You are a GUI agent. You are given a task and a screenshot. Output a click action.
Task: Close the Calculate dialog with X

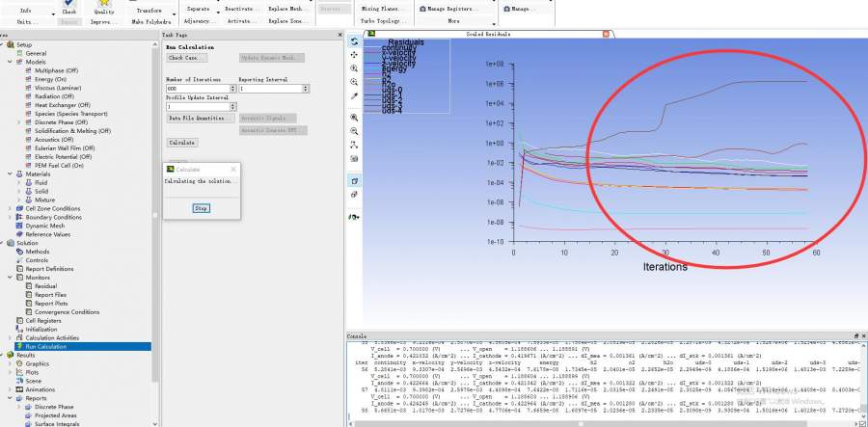coord(233,169)
